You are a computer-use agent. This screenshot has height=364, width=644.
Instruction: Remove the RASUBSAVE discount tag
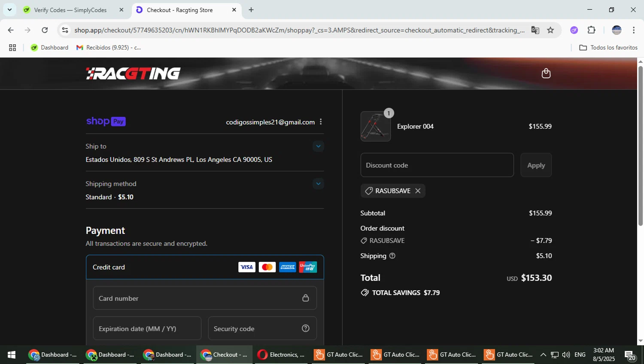418,191
